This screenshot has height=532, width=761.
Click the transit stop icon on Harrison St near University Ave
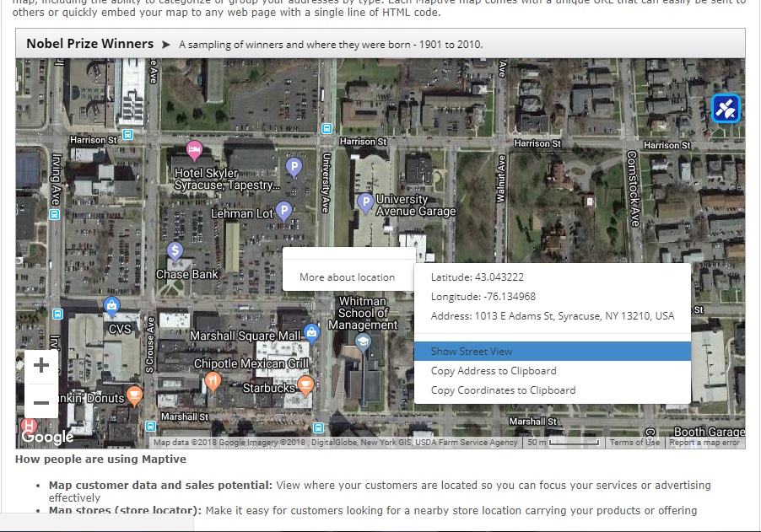[327, 128]
